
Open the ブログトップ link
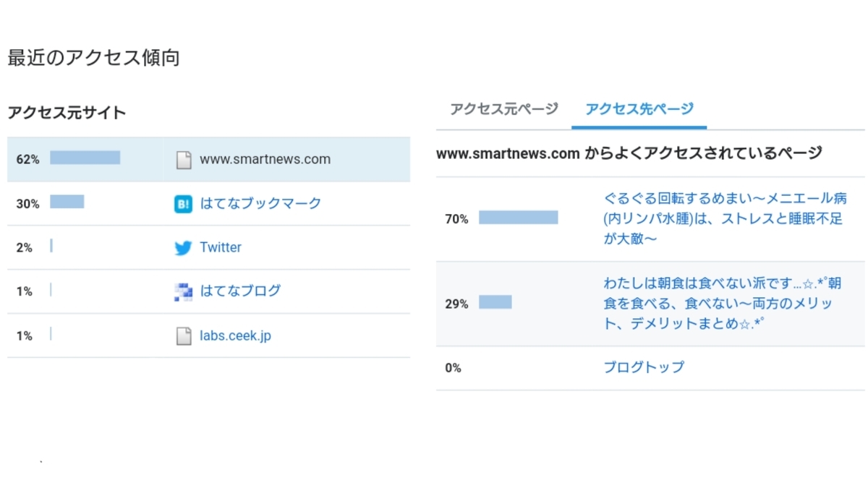pos(643,367)
